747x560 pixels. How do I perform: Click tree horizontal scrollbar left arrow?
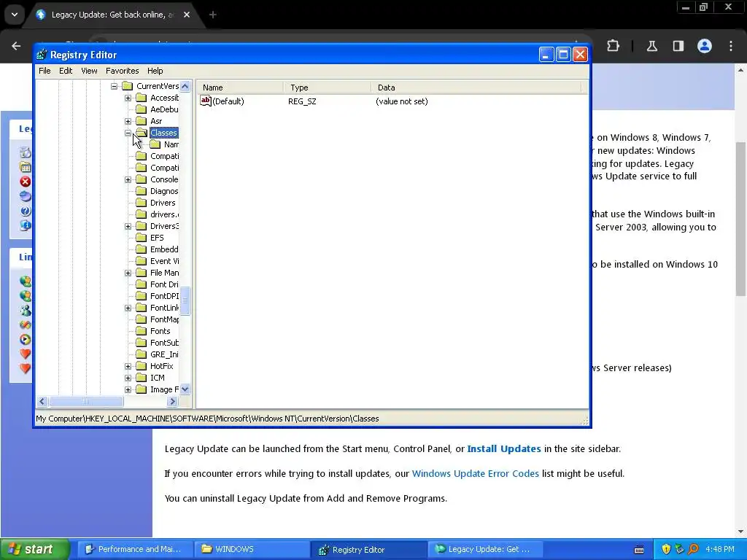point(42,402)
